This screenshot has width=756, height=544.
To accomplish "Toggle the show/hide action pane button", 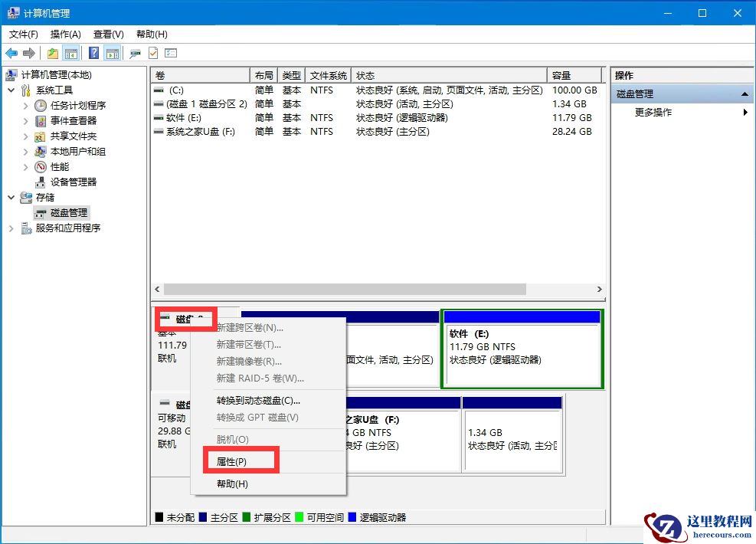I will coord(112,52).
